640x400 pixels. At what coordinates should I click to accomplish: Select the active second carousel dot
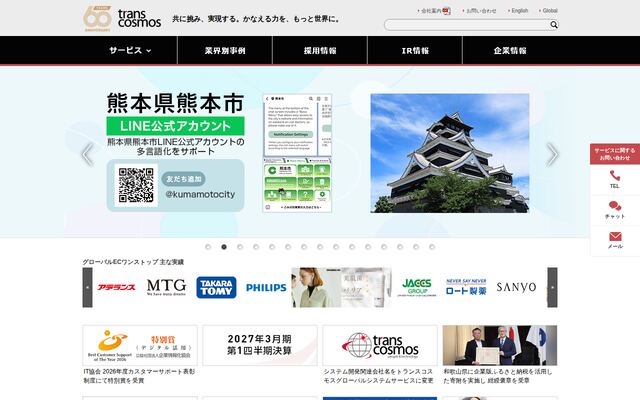(x=224, y=247)
